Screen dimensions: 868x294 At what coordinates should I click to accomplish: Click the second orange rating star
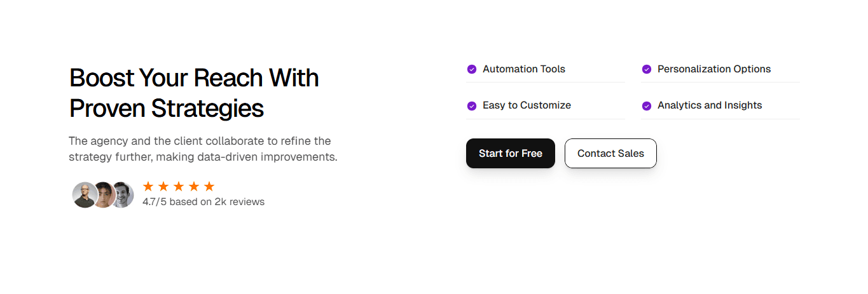pos(163,186)
